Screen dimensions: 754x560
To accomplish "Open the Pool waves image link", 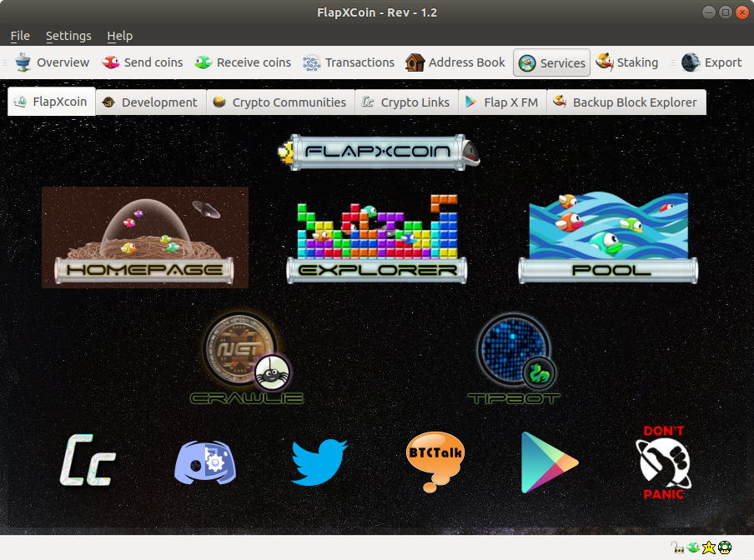I will 608,237.
